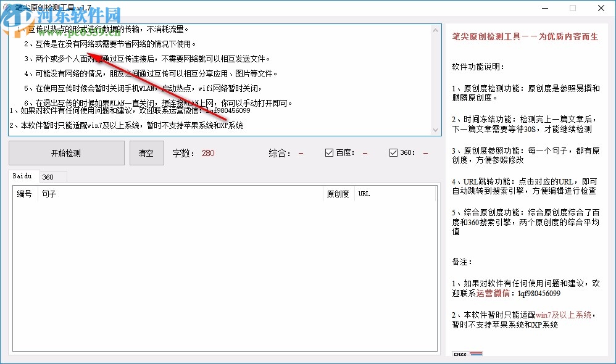Click the win7及以上系统 highlighted text

[x=564, y=315]
